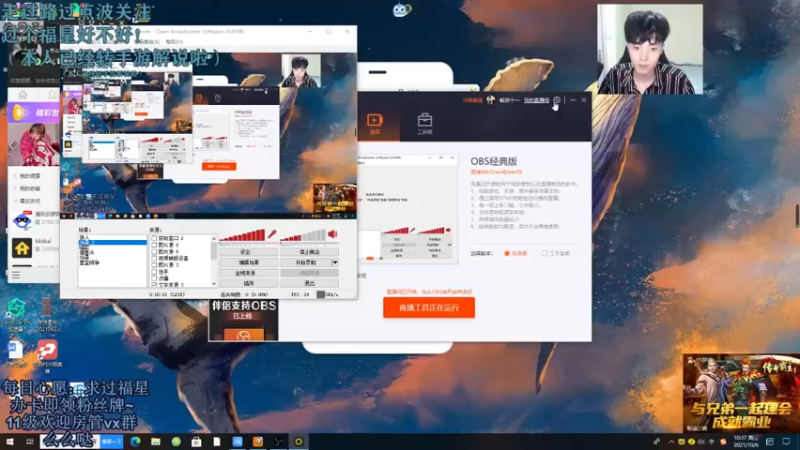Open the orange app icon on taskbar
800x450 pixels.
258,441
